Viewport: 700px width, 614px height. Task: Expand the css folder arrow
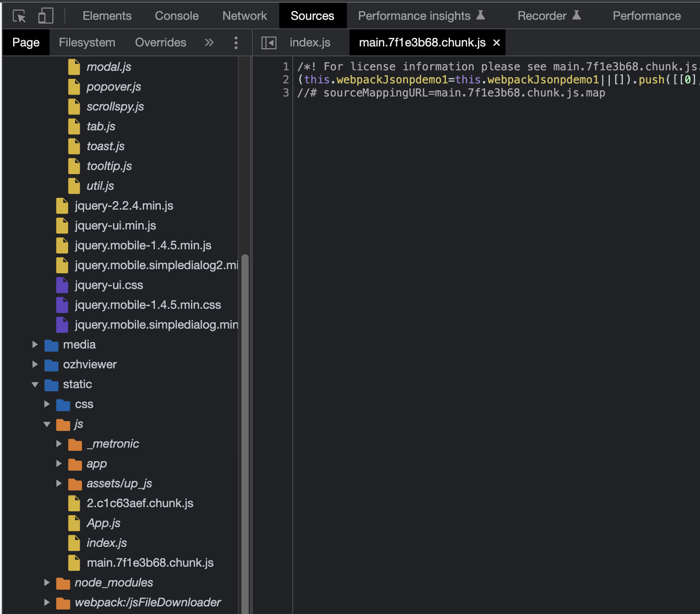pyautogui.click(x=47, y=404)
